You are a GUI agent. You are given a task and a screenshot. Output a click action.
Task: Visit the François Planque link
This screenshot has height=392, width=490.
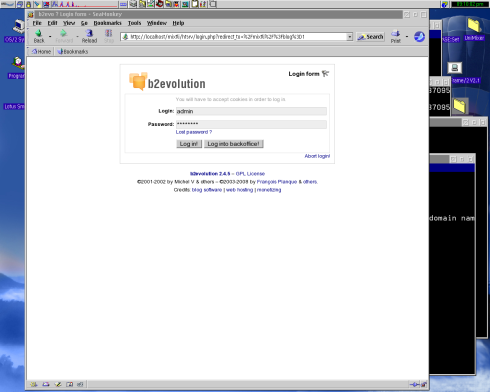pos(277,182)
